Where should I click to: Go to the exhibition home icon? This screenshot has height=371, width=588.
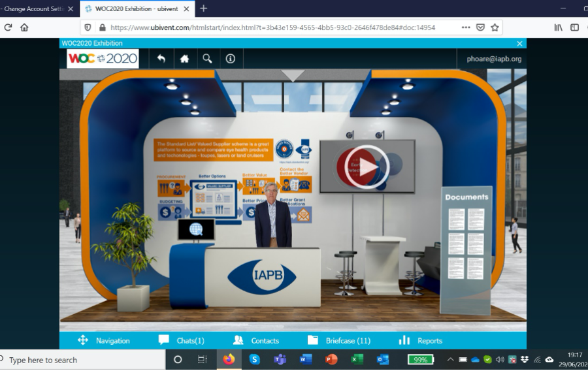(184, 59)
